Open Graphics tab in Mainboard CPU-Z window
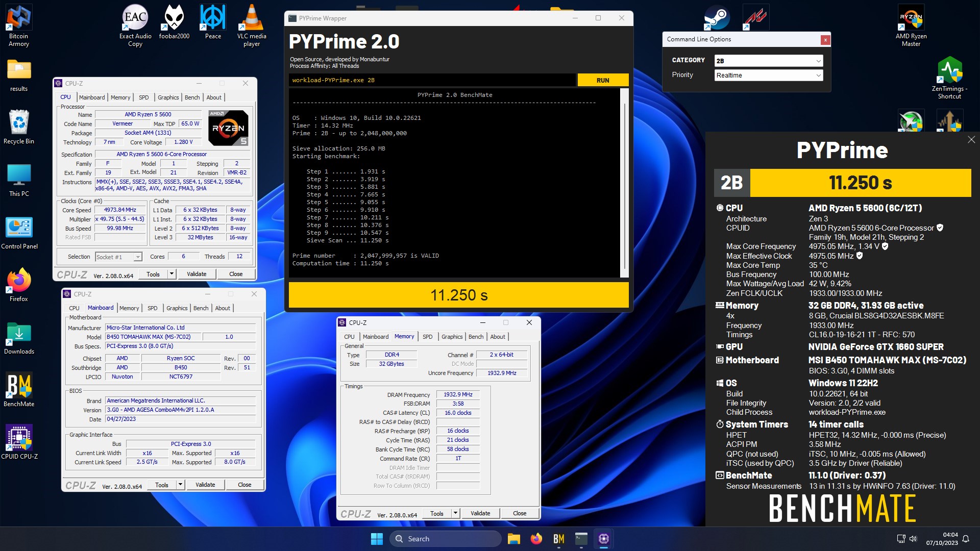 tap(177, 308)
